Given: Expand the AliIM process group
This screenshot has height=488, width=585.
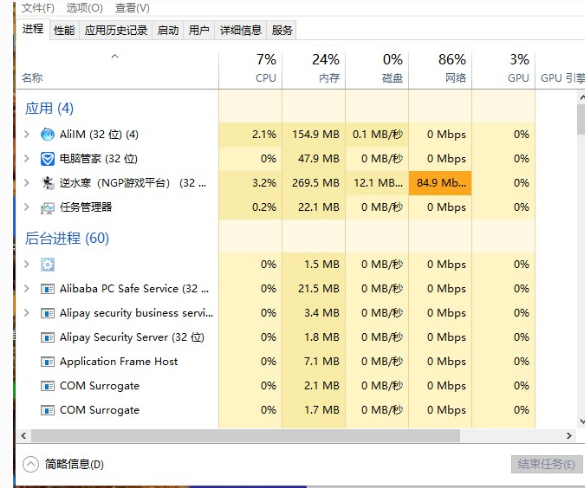Looking at the screenshot, I should pos(26,134).
